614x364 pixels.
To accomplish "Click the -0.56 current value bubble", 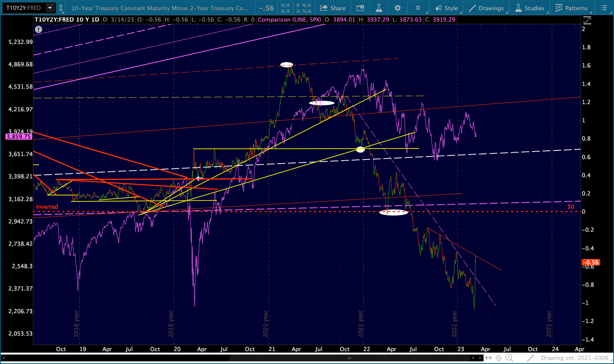I will pos(590,262).
